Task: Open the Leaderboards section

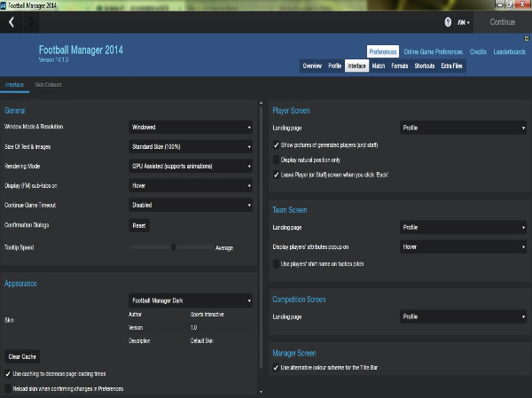Action: coord(509,52)
